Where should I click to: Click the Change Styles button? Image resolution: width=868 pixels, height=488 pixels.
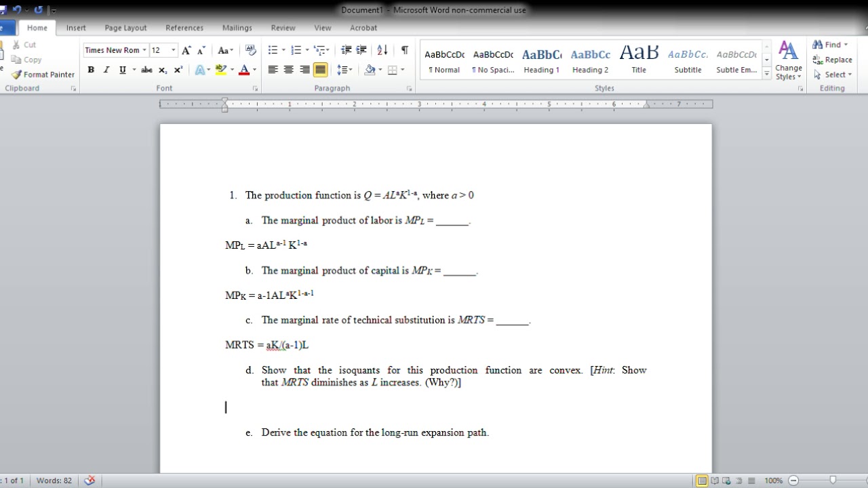coord(788,60)
